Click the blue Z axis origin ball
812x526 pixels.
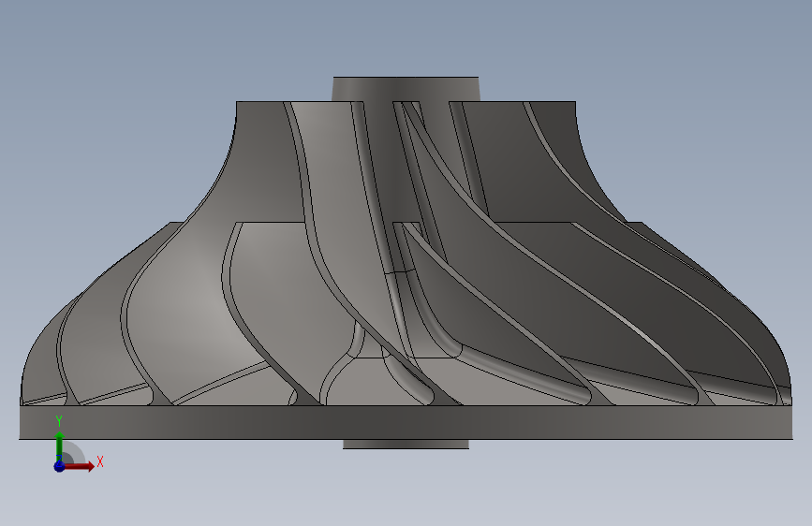(59, 466)
